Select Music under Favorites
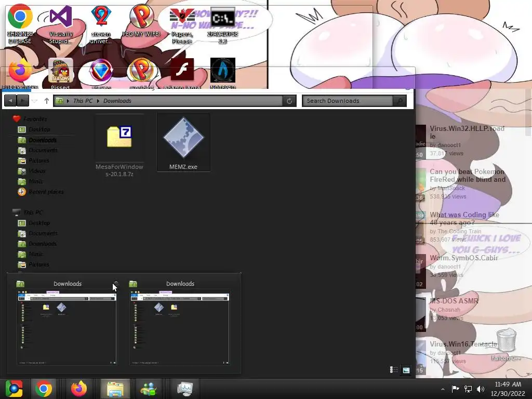Image resolution: width=532 pixels, height=399 pixels. (31, 181)
